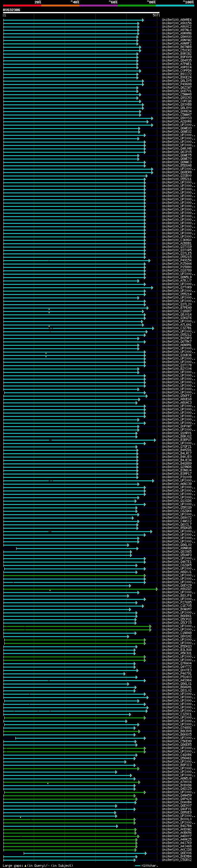
Task: Click hit UniRef100_B8P3I3
Action: click(x=177, y=765)
